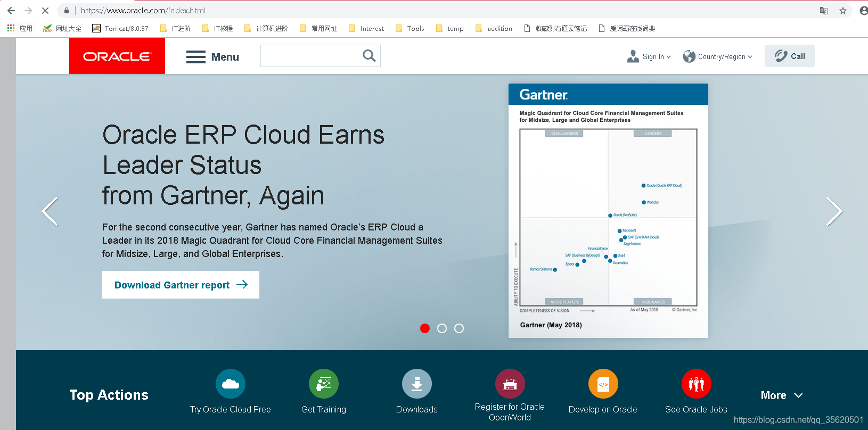Image resolution: width=868 pixels, height=430 pixels.
Task: Open the IT教程 bookmark folder
Action: [x=217, y=28]
